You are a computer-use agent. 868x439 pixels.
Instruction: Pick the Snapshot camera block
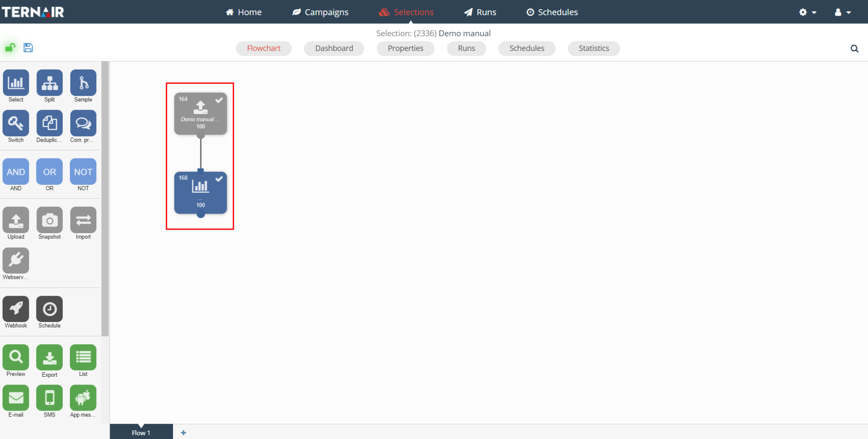pyautogui.click(x=50, y=220)
